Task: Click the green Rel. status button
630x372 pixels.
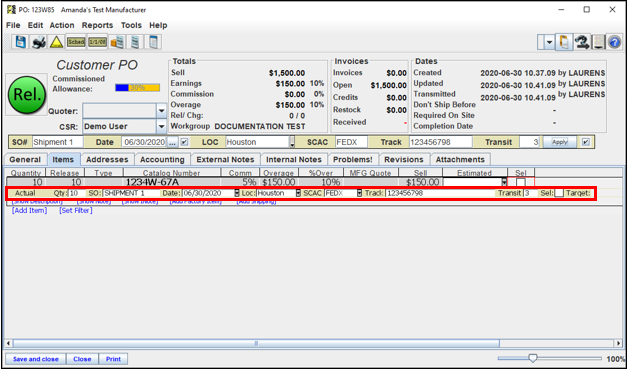Action: coord(27,95)
